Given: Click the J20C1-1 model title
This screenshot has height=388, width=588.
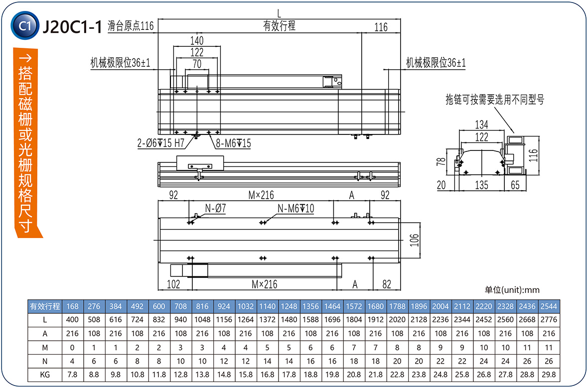Looking at the screenshot, I should [72, 27].
